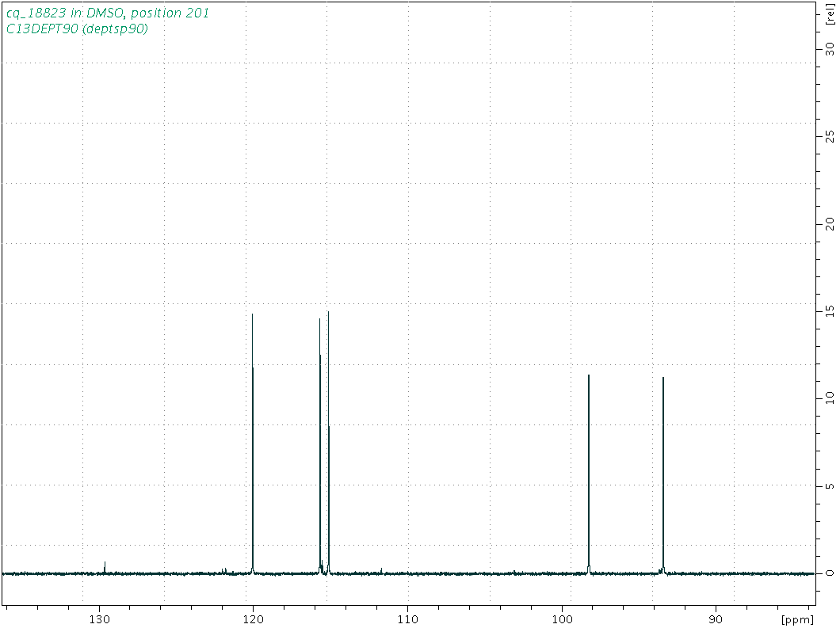Click the "[rel]" y-axis unit label
Screen dimensions: 840x628
coord(830,15)
